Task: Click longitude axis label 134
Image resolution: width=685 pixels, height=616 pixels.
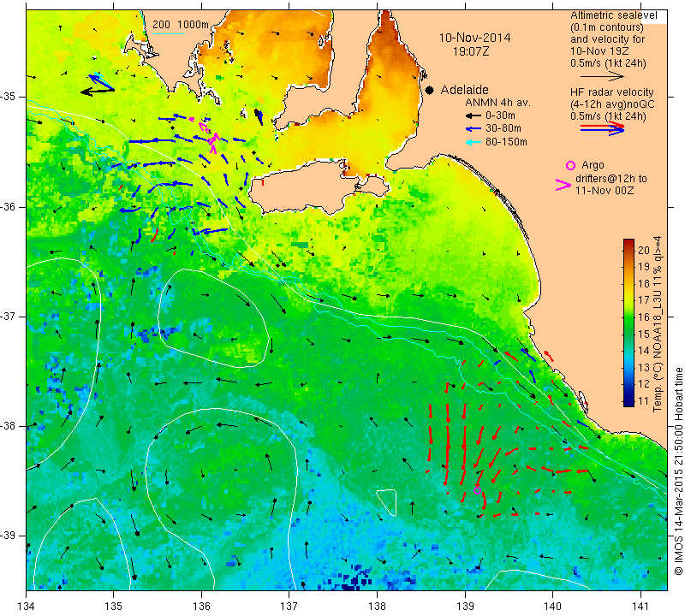Action: click(x=27, y=607)
